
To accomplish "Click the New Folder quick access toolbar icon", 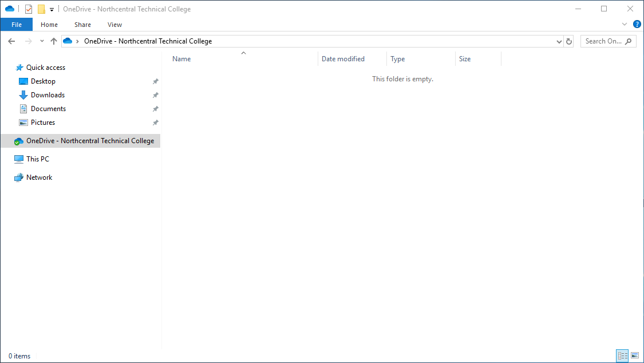I will point(41,9).
